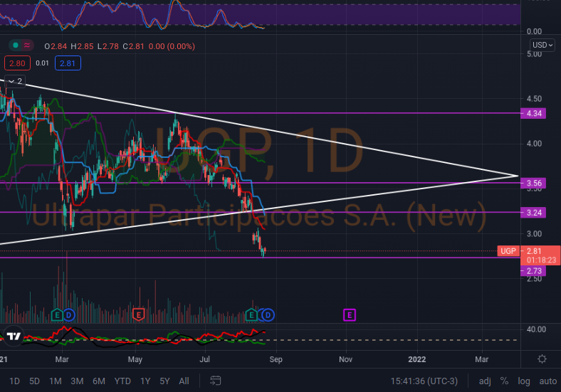Viewport: 561px width, 392px height.
Task: Click the C2.81 close price value
Action: click(x=133, y=46)
